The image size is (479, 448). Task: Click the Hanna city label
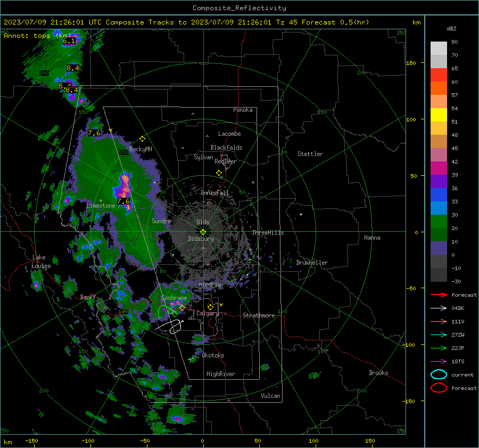point(372,238)
